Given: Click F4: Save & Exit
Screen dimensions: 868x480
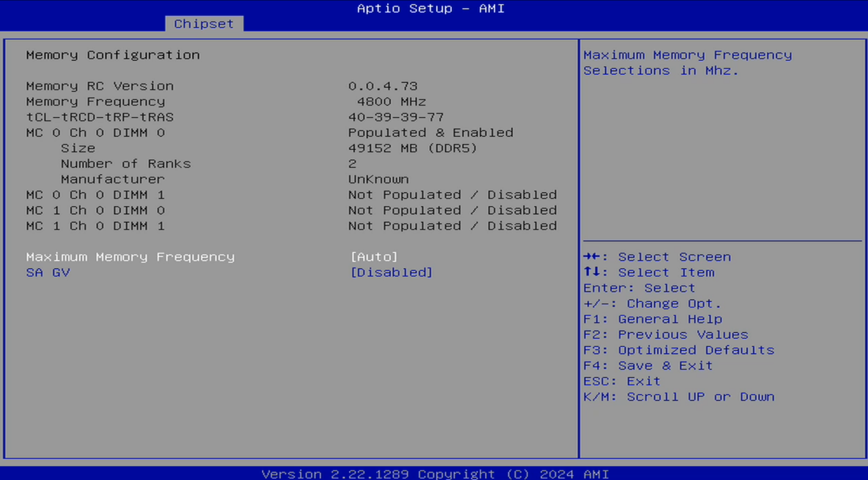Looking at the screenshot, I should point(648,366).
